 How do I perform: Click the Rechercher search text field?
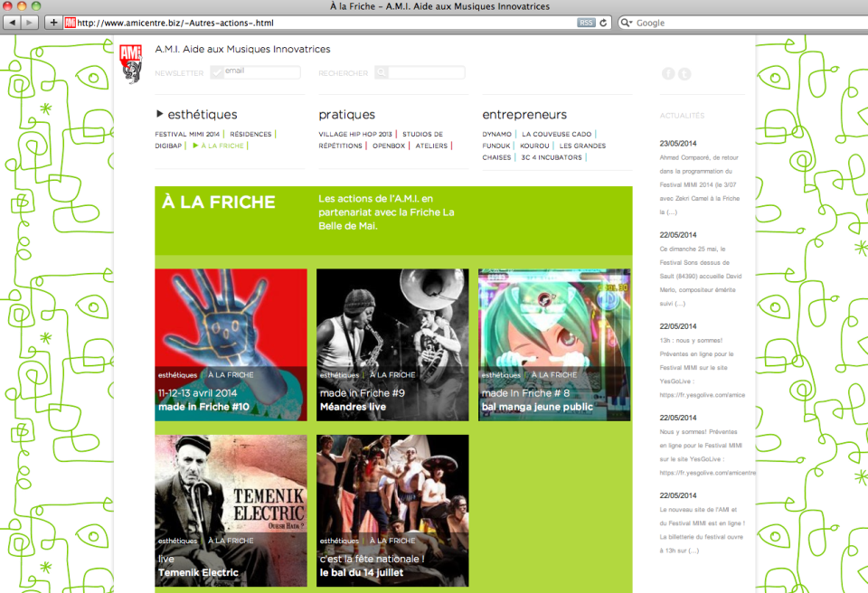(x=426, y=72)
